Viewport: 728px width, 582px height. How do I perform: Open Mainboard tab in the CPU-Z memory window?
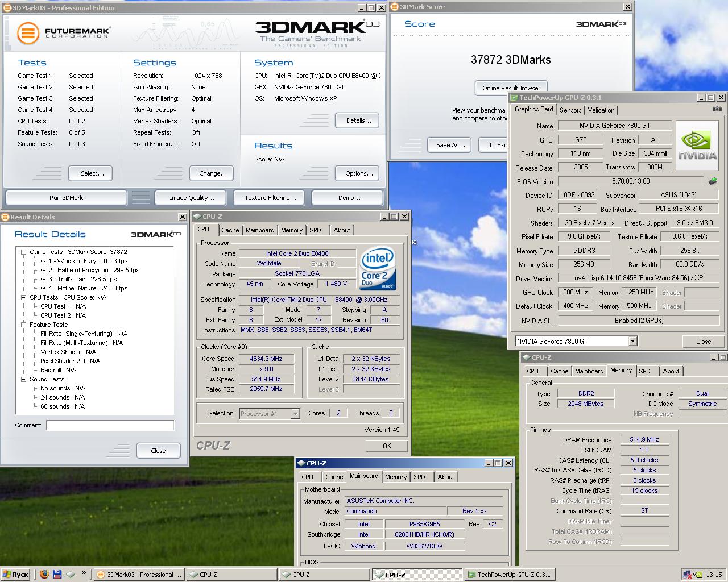(589, 371)
